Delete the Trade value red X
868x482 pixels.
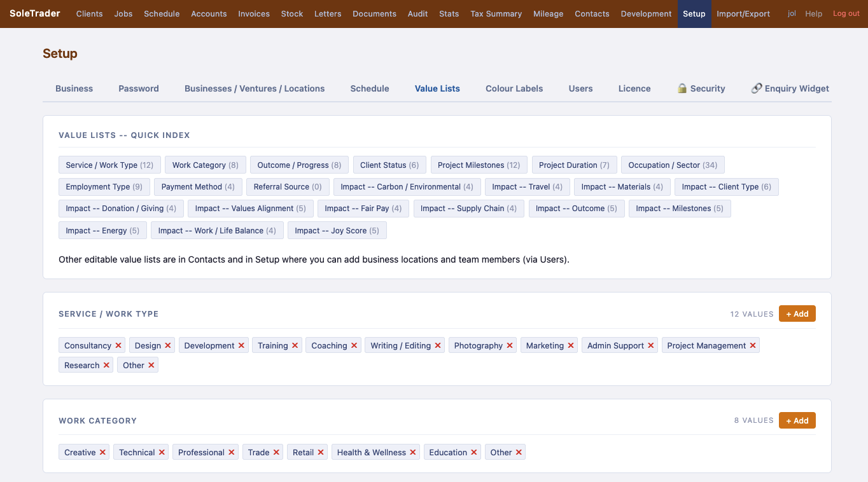pos(276,453)
